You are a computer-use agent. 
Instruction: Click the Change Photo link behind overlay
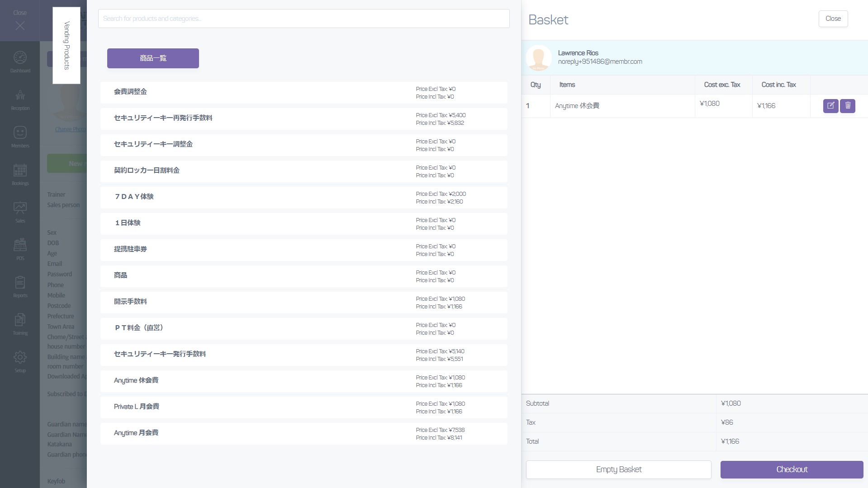coord(70,129)
